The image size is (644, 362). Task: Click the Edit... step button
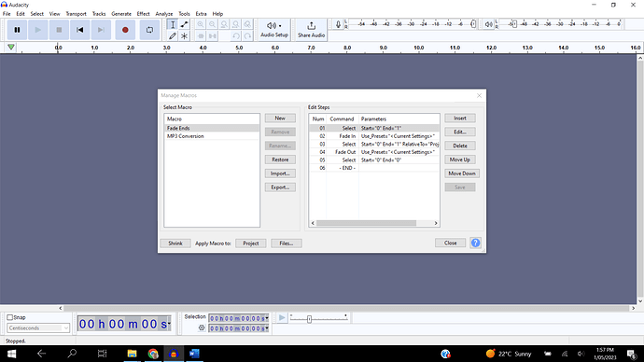point(460,132)
